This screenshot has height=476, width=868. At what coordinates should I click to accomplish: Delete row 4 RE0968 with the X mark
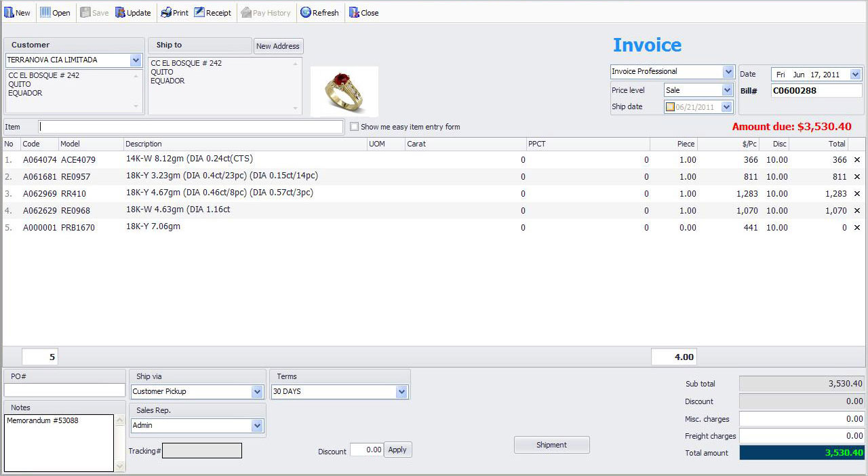click(856, 211)
